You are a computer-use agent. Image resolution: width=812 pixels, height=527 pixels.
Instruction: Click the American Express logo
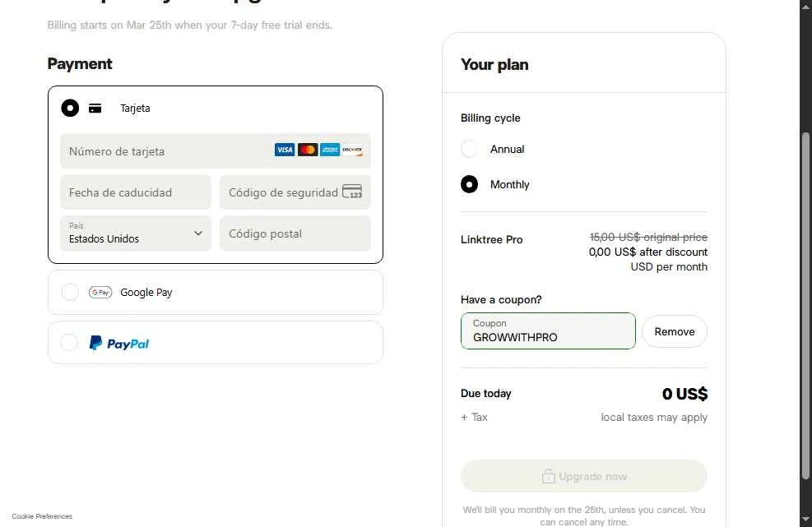[x=330, y=150]
